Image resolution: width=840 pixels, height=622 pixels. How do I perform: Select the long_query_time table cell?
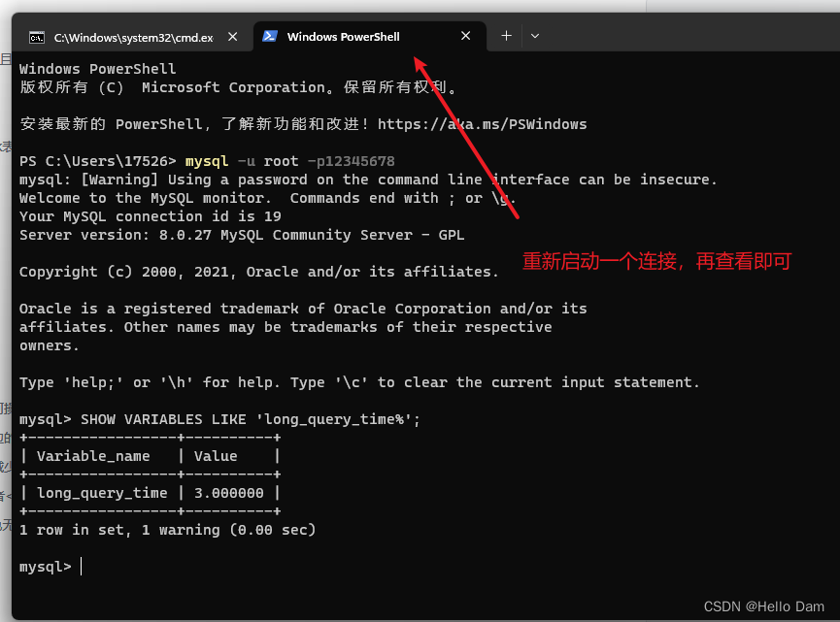pos(102,493)
